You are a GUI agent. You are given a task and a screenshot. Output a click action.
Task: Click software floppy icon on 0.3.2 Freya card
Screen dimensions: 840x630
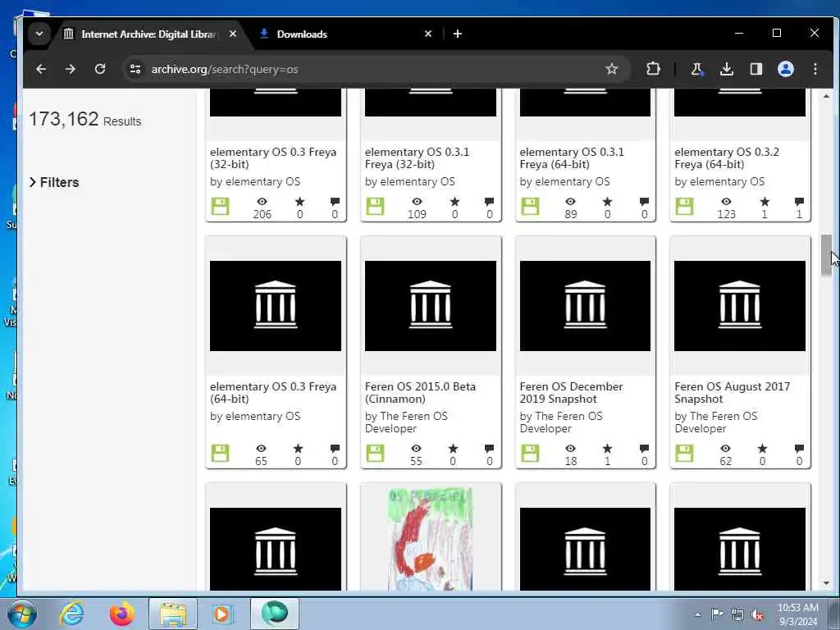[684, 206]
